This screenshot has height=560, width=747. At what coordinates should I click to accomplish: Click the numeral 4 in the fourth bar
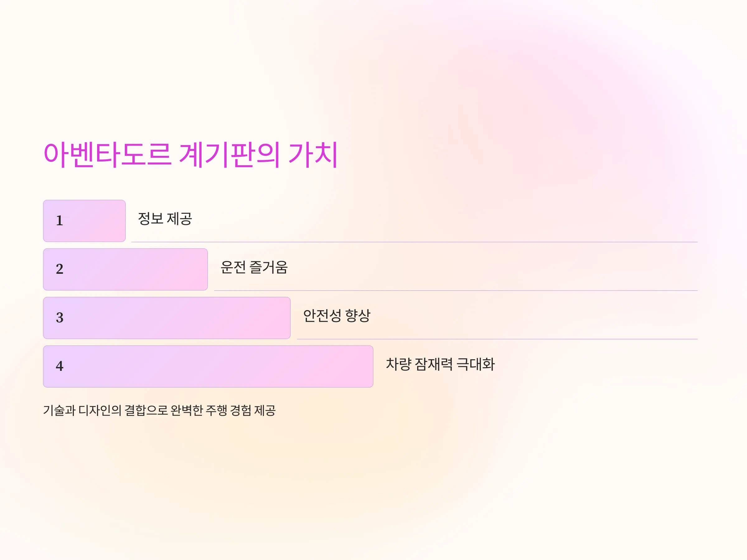point(59,366)
